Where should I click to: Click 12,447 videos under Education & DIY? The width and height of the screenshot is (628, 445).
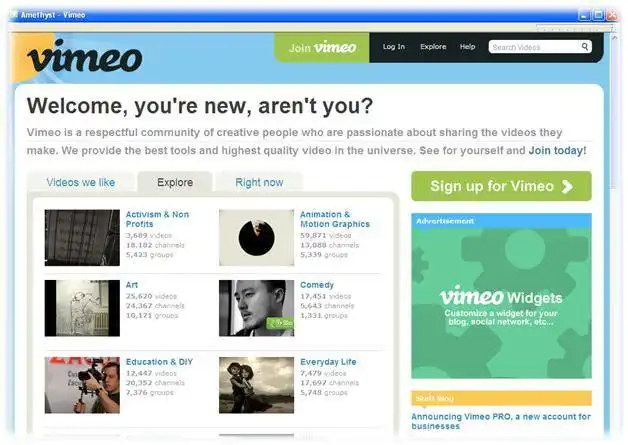(151, 373)
